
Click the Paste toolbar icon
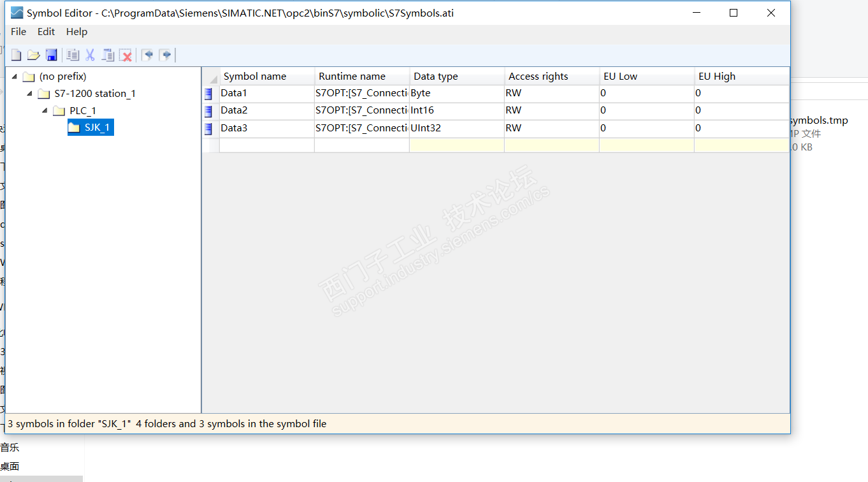108,55
